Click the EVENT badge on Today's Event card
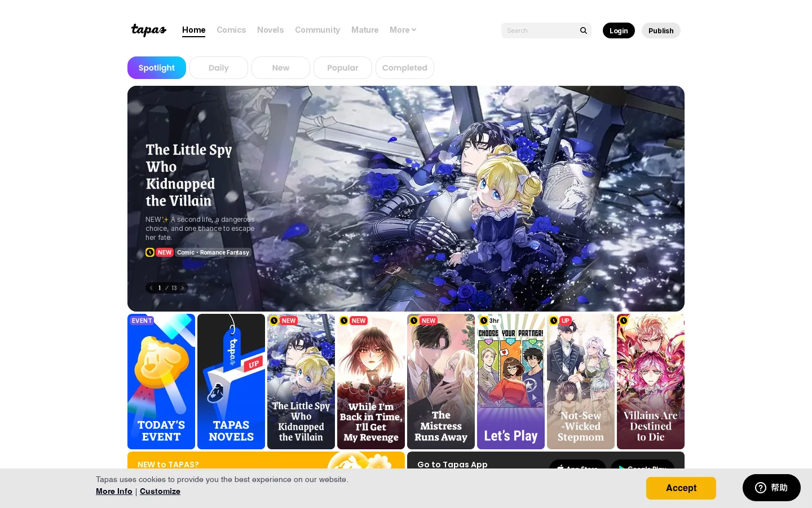812x508 pixels. (x=142, y=321)
